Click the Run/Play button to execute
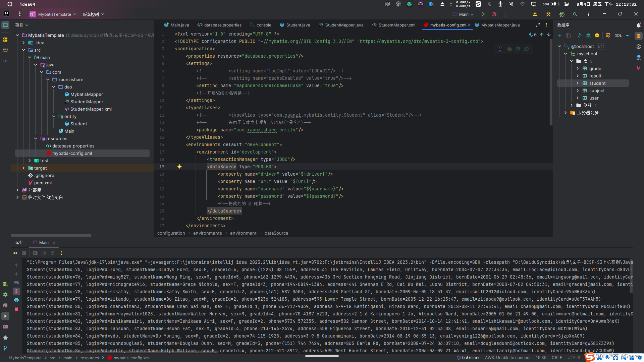The width and height of the screenshot is (644, 362). coord(483,14)
